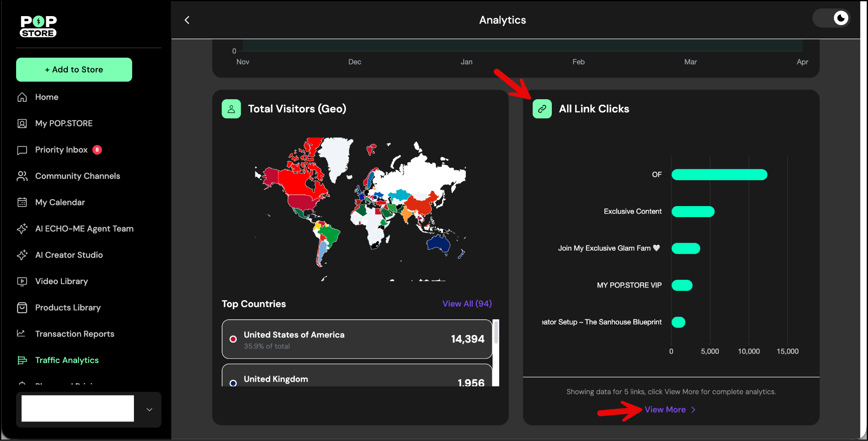Select Traffic Analytics in sidebar
Screen dimensions: 868x441
(67, 360)
